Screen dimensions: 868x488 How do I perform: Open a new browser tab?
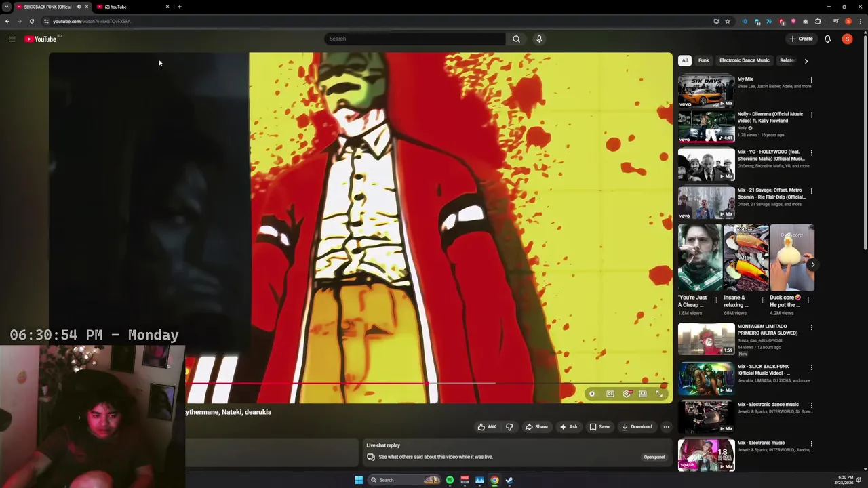point(180,7)
